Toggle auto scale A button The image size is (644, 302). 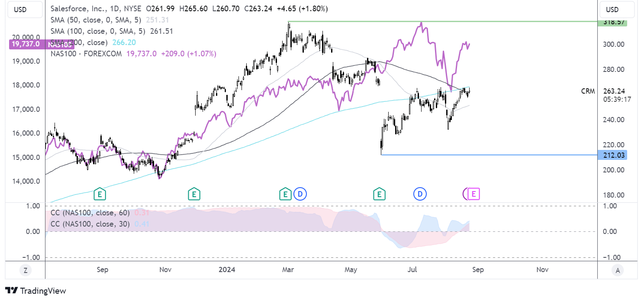coord(618,270)
